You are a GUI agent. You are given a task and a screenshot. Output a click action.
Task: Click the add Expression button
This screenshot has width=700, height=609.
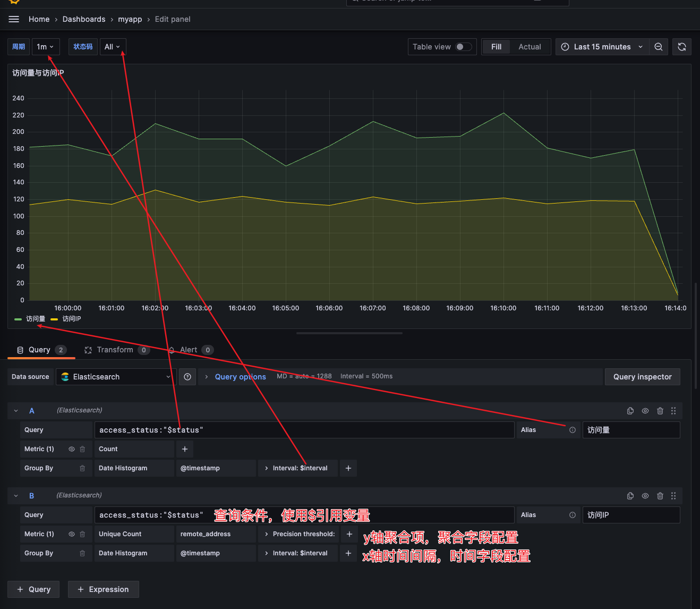(x=103, y=589)
